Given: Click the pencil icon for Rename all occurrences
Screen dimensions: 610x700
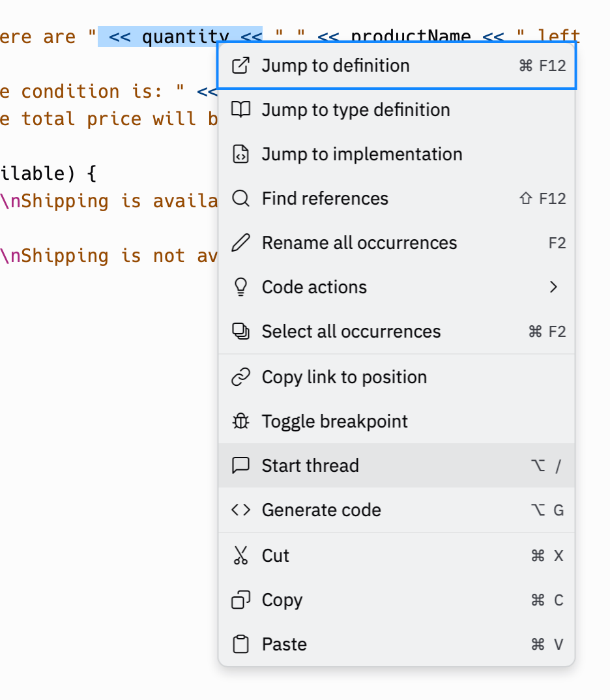Looking at the screenshot, I should click(x=240, y=243).
